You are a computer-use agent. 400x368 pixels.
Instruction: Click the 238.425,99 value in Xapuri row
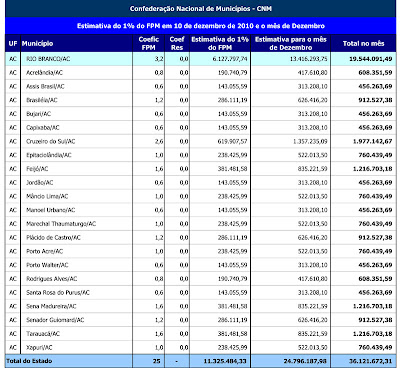click(x=233, y=348)
